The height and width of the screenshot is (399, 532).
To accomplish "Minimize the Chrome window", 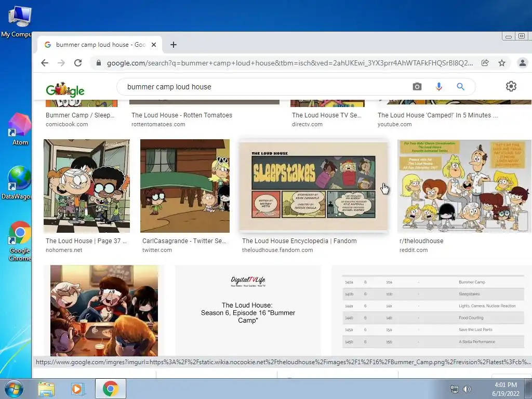I will pyautogui.click(x=508, y=36).
